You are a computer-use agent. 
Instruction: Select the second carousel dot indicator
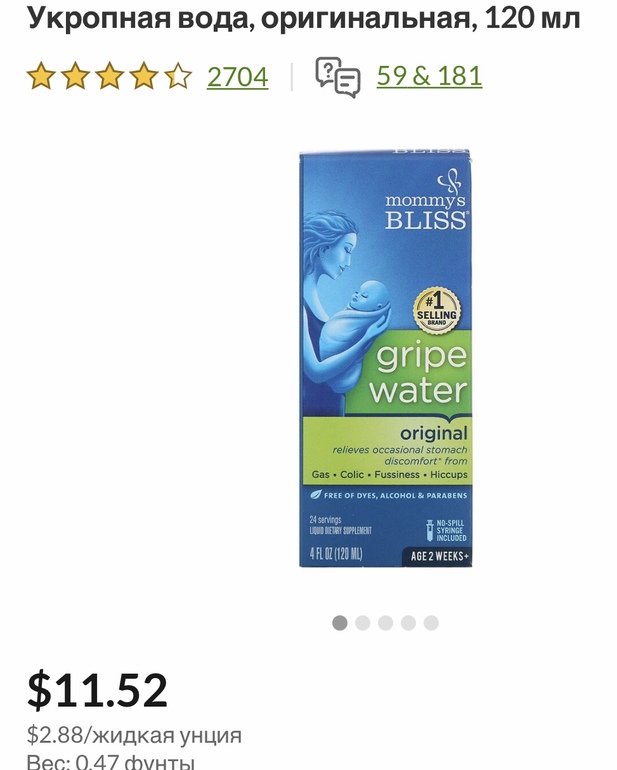pos(363,623)
